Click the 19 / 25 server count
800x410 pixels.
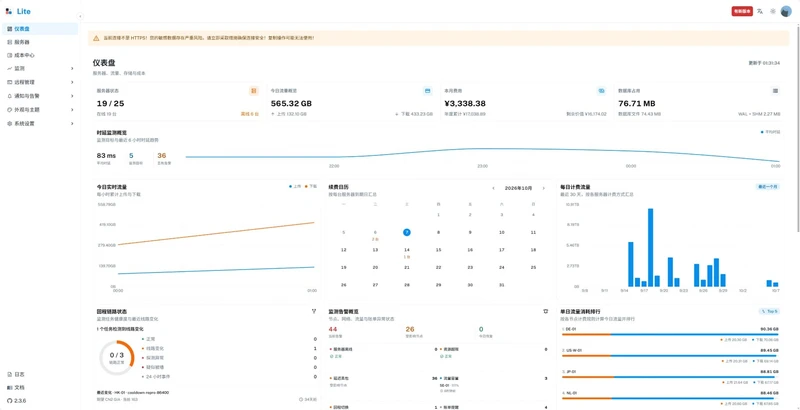(110, 104)
